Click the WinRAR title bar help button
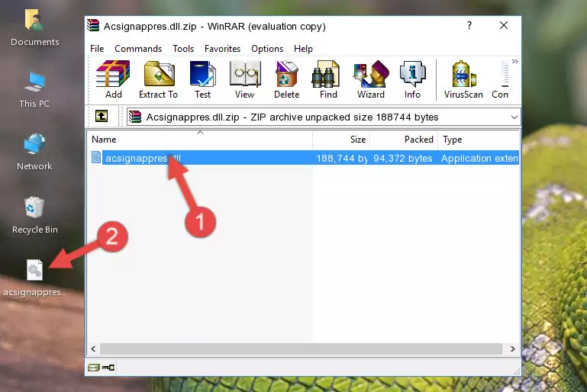This screenshot has height=392, width=587. pos(469,25)
